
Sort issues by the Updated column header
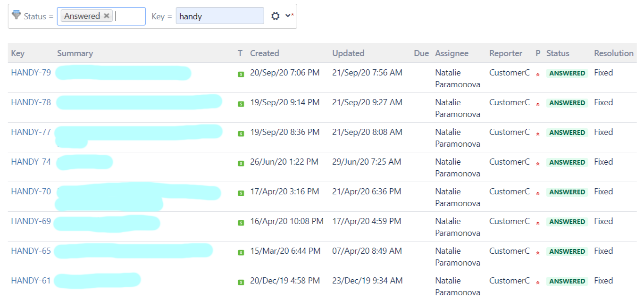point(348,53)
